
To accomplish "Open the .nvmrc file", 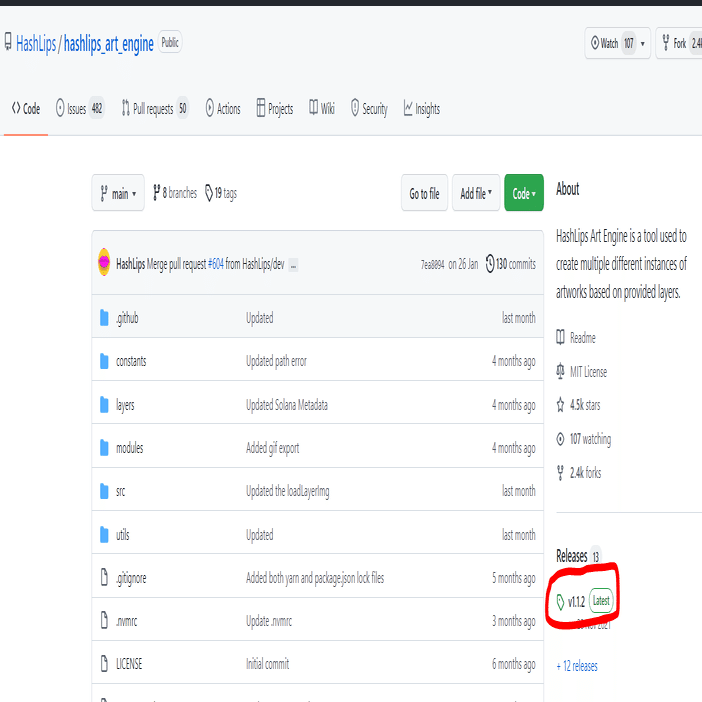I will 126,621.
